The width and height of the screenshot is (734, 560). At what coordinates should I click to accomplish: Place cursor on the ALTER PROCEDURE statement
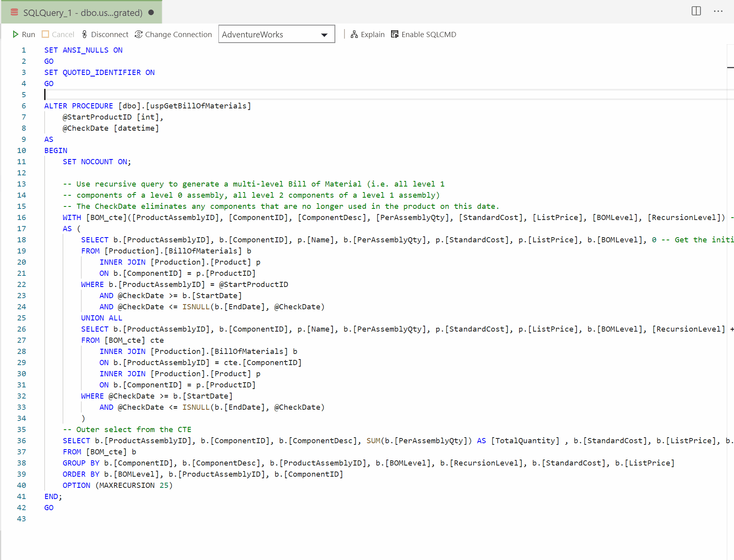coord(120,106)
